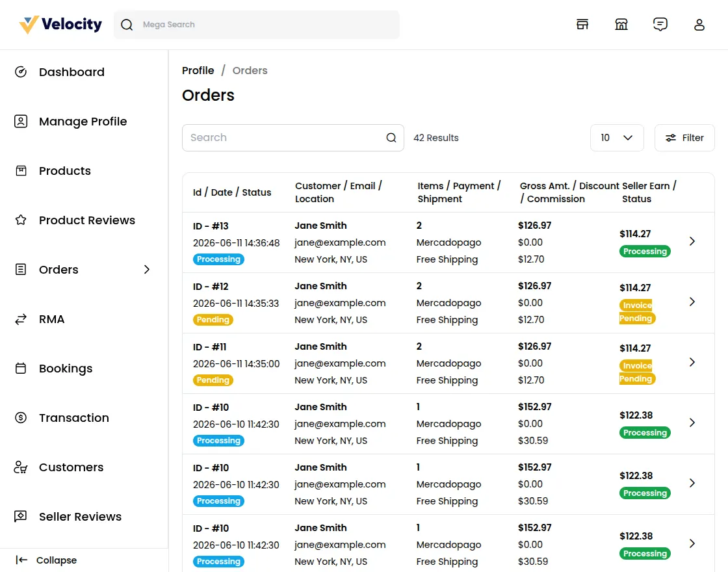
Task: Click the Customers cart icon
Action: click(21, 467)
